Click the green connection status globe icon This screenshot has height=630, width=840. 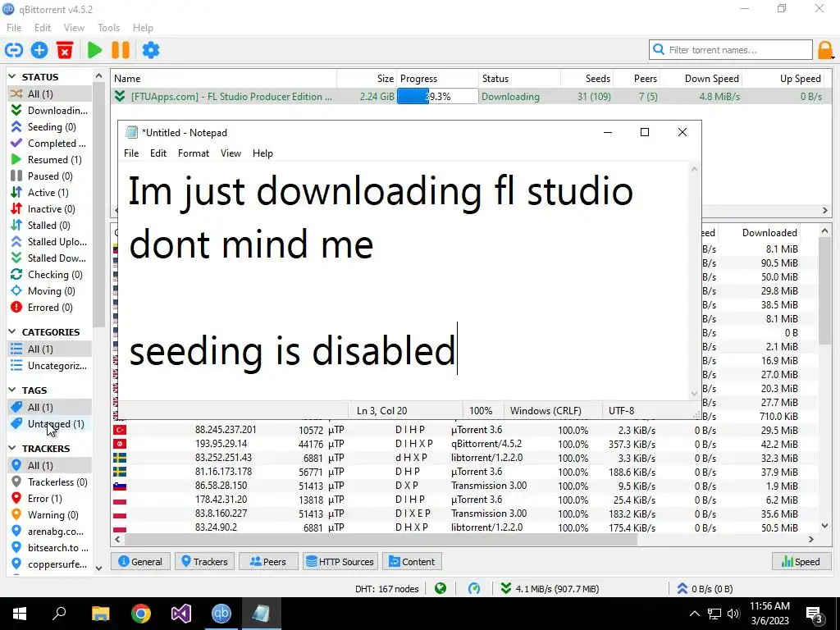[x=441, y=589]
